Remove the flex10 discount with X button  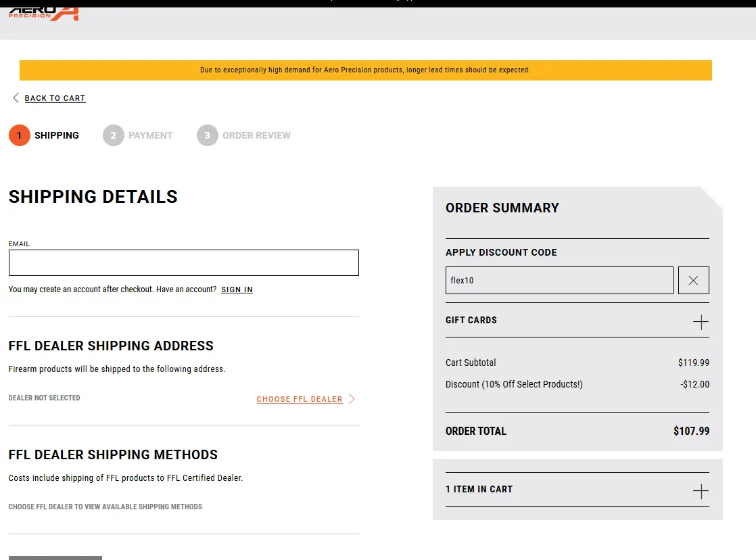693,280
